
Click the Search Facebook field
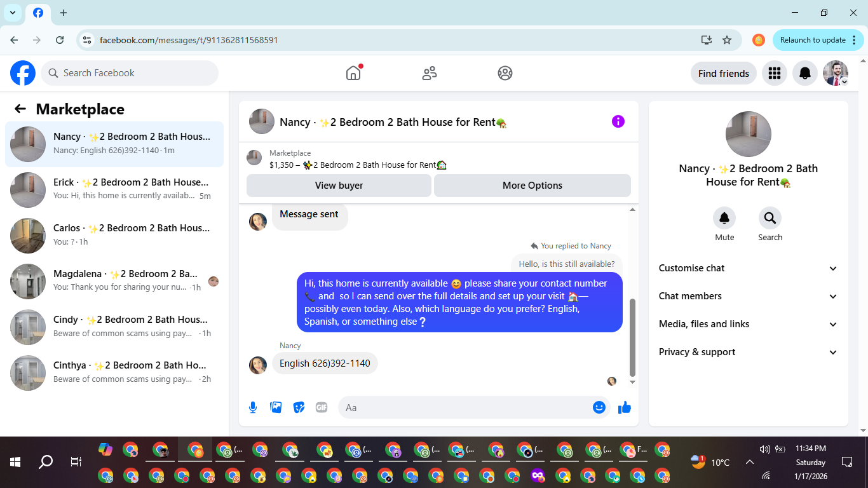[130, 73]
